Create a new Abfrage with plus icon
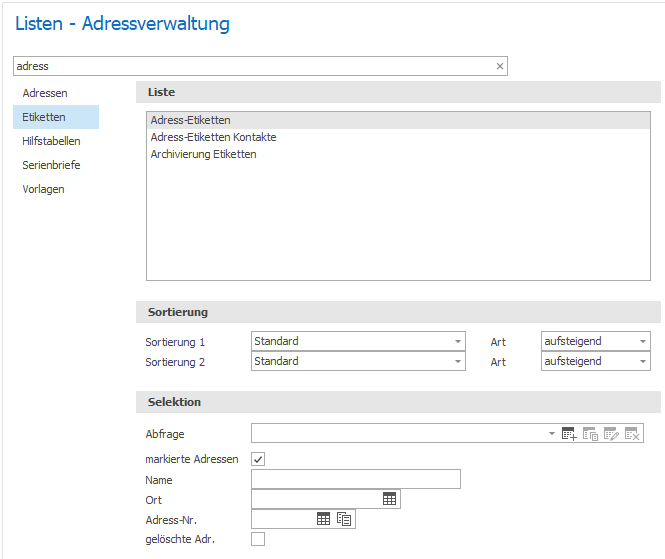Image resolution: width=665 pixels, height=559 pixels. pos(569,433)
